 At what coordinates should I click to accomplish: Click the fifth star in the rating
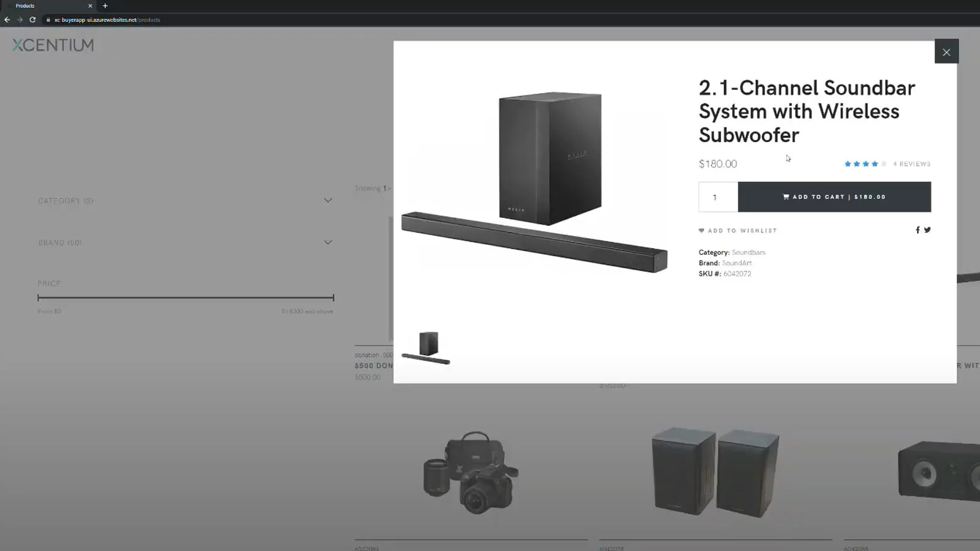pyautogui.click(x=883, y=163)
